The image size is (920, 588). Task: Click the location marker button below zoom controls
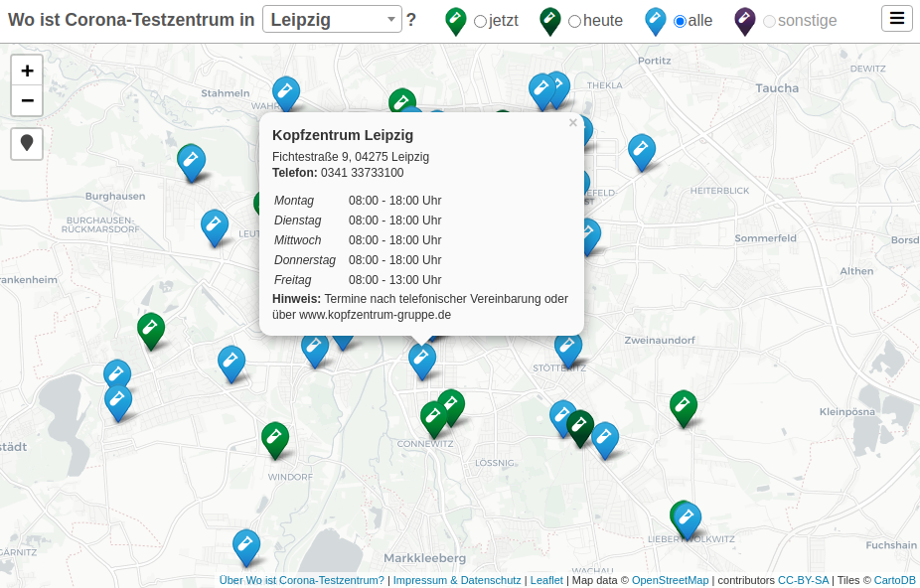click(27, 143)
